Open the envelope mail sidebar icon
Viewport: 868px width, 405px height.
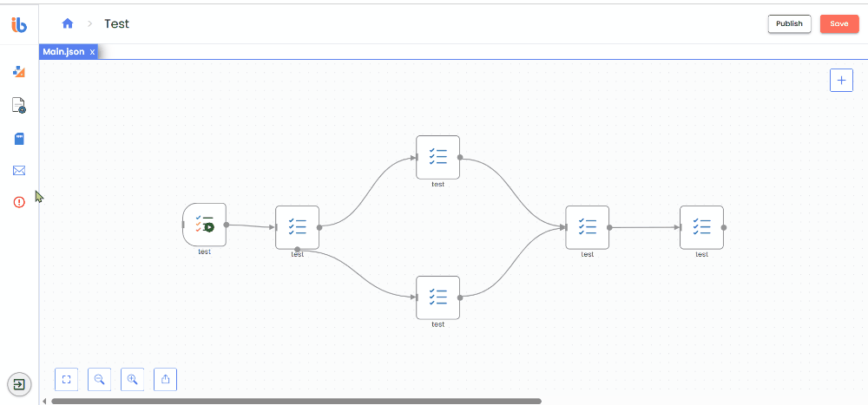pos(19,170)
